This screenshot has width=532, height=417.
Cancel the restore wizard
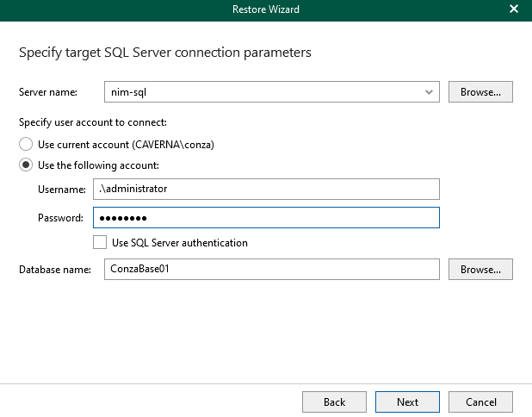coord(480,401)
